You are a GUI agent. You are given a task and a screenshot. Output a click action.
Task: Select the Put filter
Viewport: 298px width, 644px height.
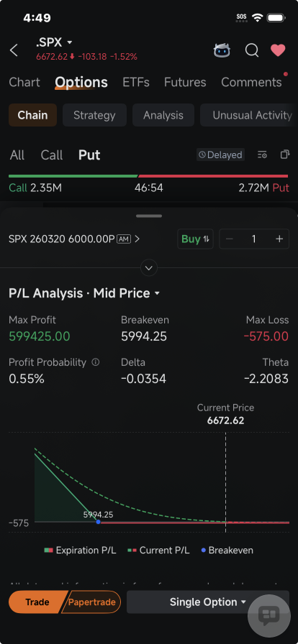89,155
